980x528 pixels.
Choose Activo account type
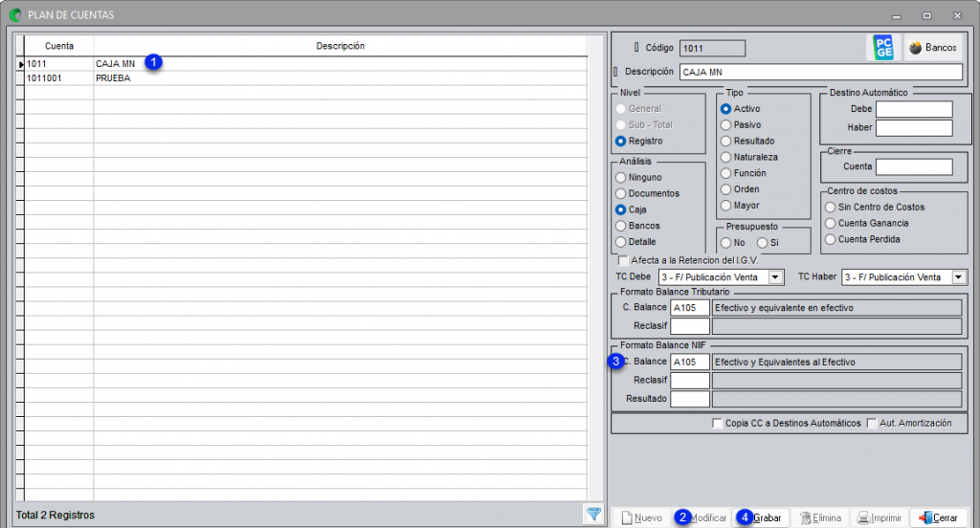(725, 109)
